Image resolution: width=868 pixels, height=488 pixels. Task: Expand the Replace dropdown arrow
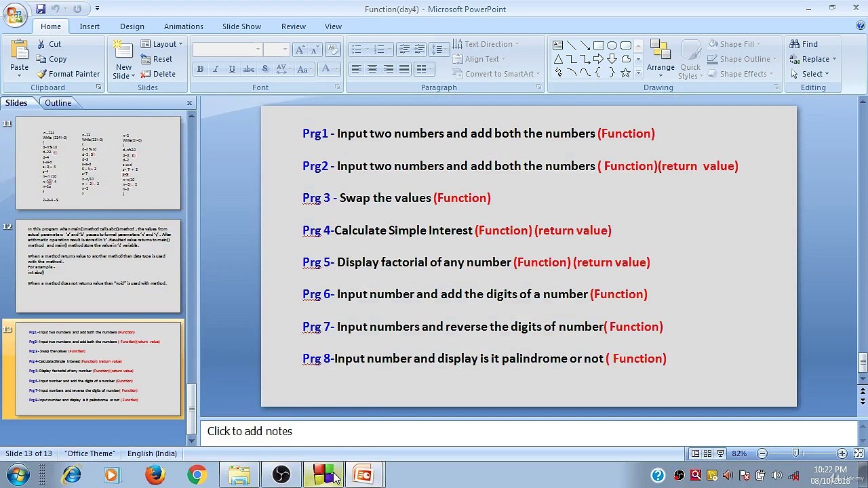pyautogui.click(x=834, y=60)
